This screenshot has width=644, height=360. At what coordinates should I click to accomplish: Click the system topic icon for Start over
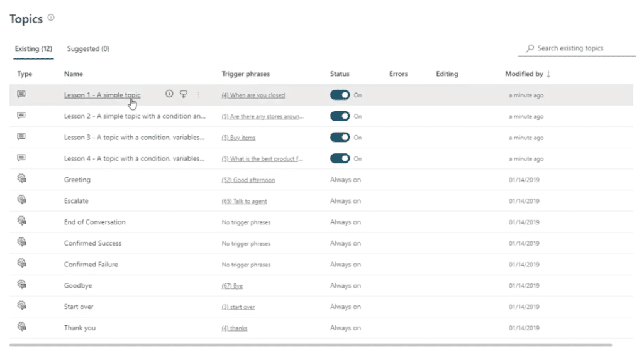coord(22,305)
